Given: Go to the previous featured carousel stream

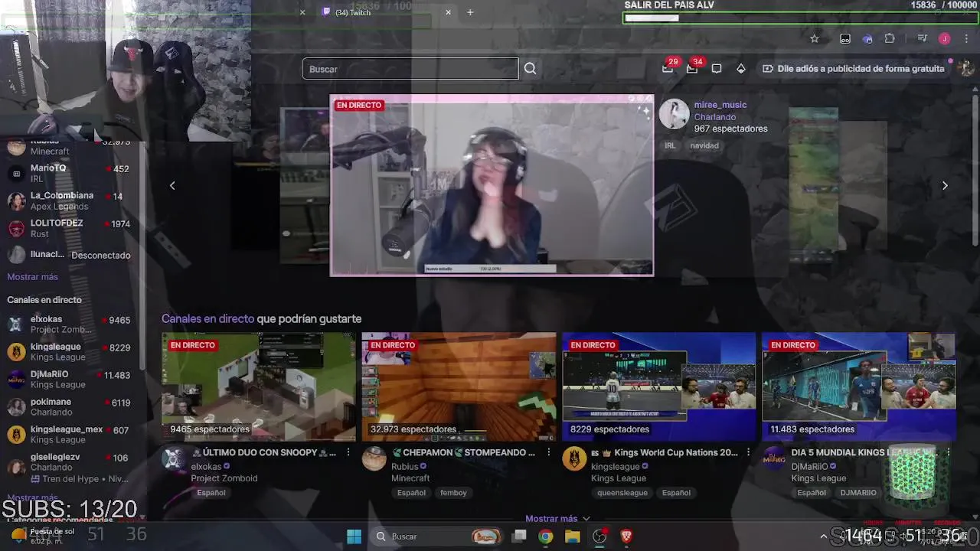Looking at the screenshot, I should coord(172,185).
